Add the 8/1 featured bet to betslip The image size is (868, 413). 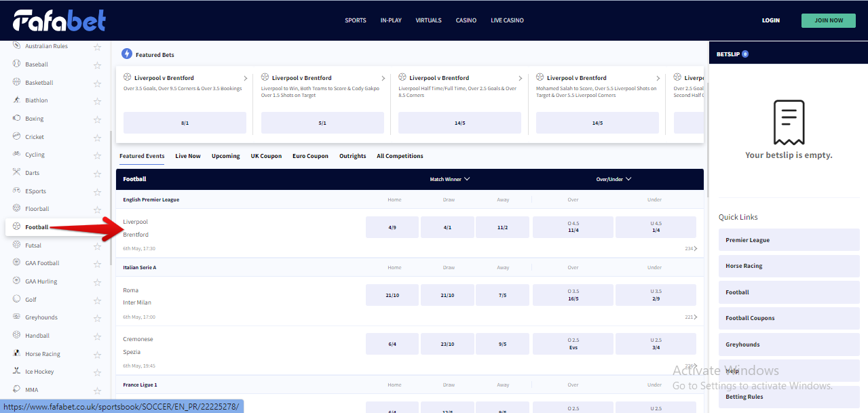[x=185, y=123]
